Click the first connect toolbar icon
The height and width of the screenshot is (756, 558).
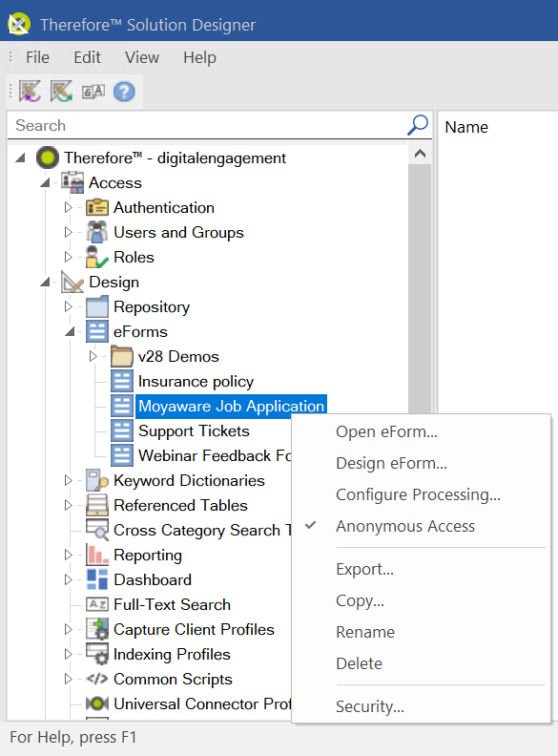tap(30, 91)
